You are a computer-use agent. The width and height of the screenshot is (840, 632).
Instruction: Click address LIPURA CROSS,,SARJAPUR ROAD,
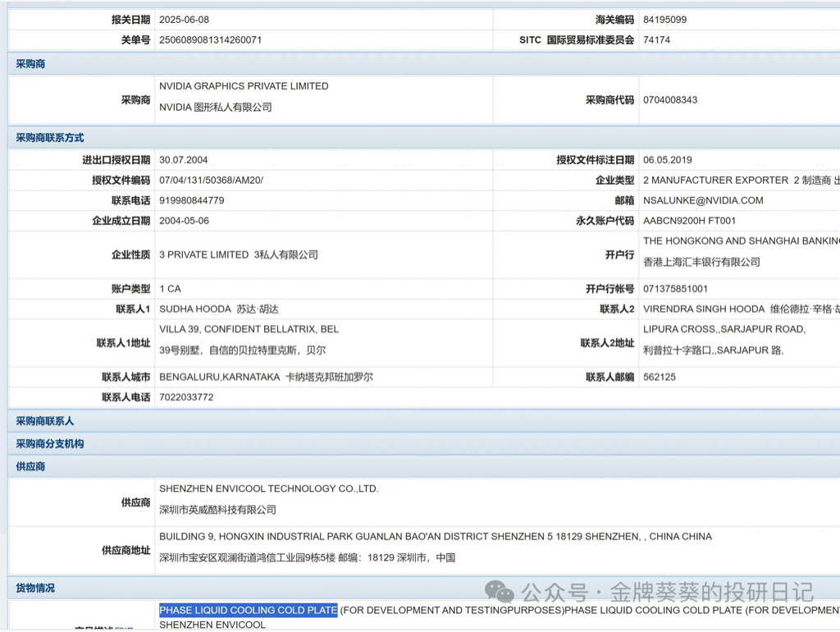coord(724,329)
